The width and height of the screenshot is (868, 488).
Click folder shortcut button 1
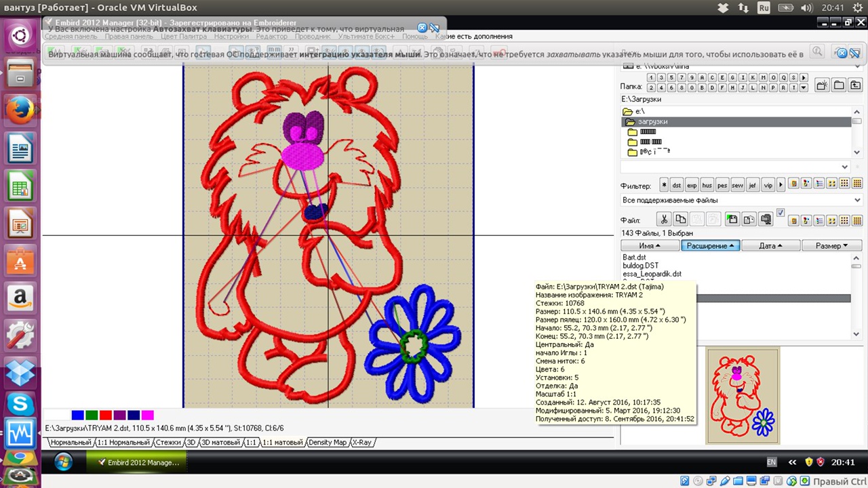(x=651, y=77)
